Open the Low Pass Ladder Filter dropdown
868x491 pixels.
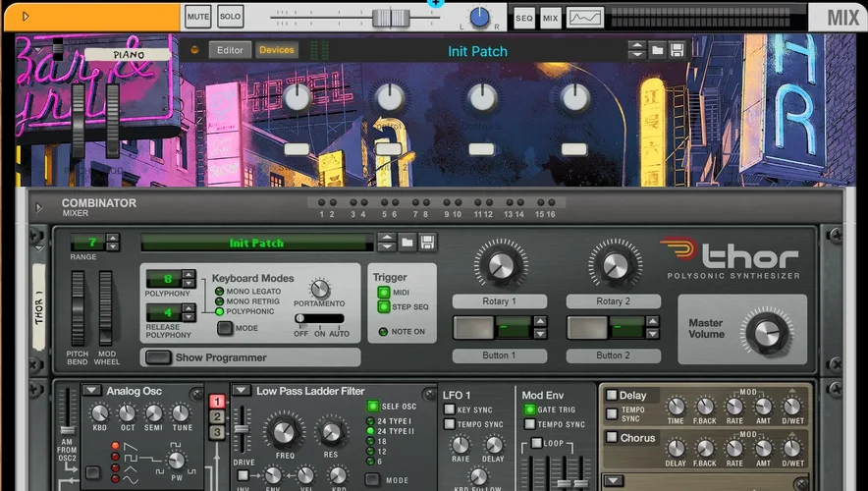coord(242,391)
